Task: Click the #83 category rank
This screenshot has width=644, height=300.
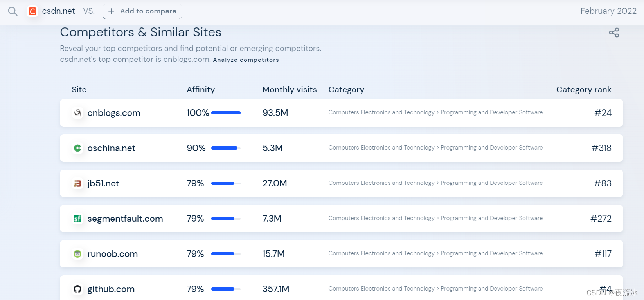Action: (603, 183)
